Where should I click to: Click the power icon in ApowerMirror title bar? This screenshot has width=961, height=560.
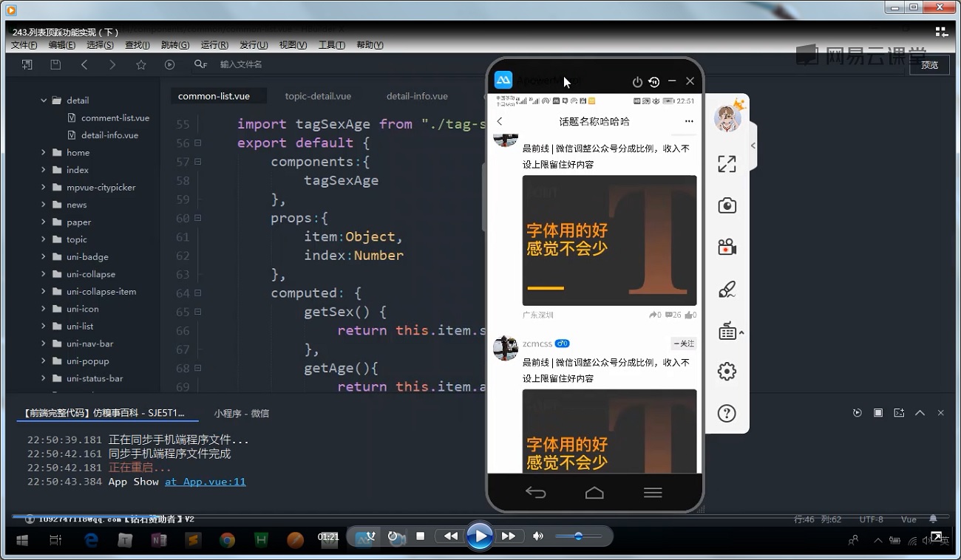pyautogui.click(x=637, y=81)
